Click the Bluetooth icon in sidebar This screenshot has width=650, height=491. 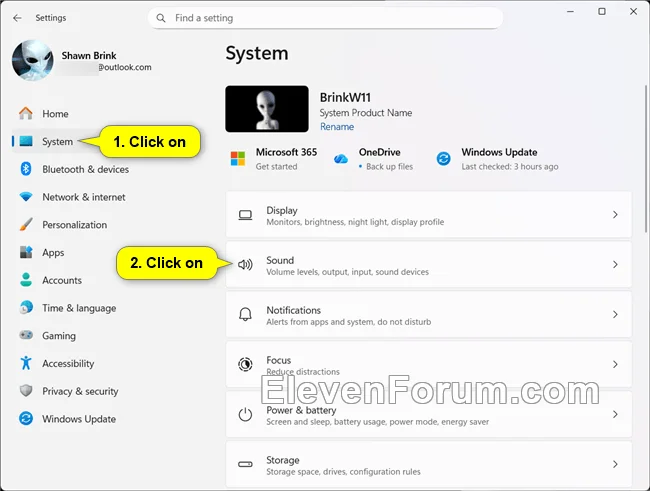point(26,169)
